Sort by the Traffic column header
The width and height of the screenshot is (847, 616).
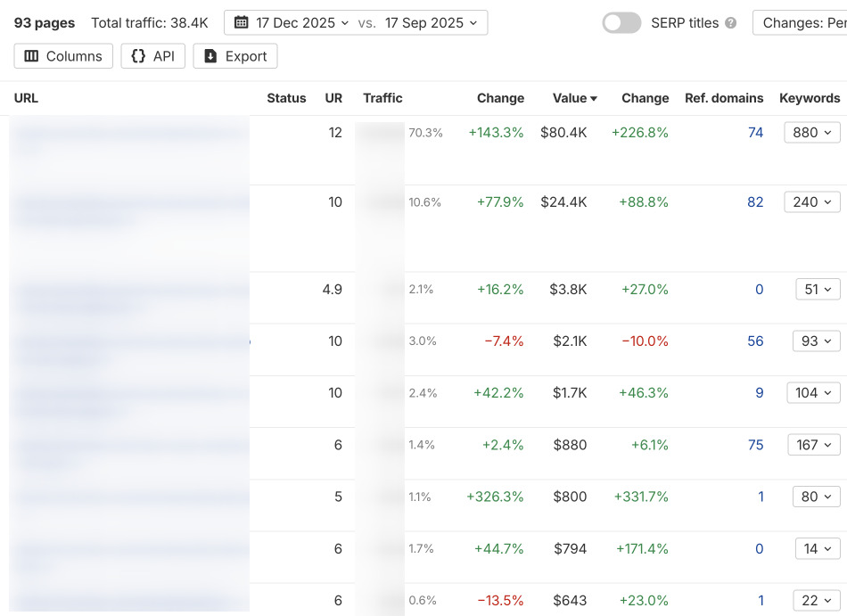click(382, 98)
